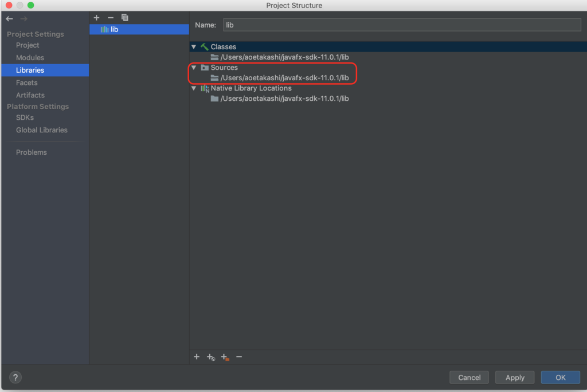Click the Cancel button

(469, 378)
